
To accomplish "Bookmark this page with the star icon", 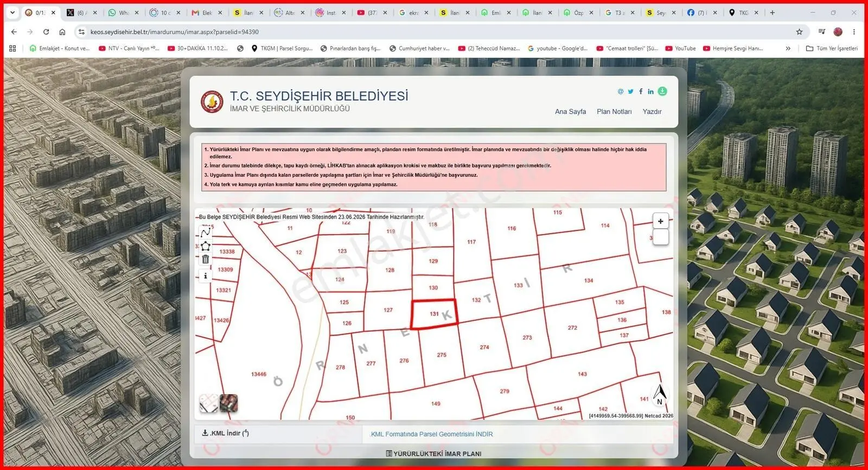I will [x=799, y=32].
